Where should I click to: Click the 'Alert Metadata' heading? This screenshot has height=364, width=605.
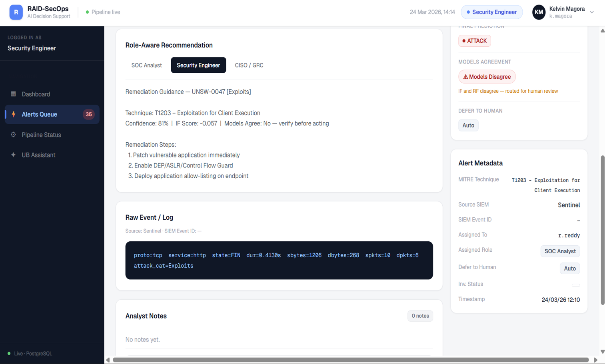[480, 163]
